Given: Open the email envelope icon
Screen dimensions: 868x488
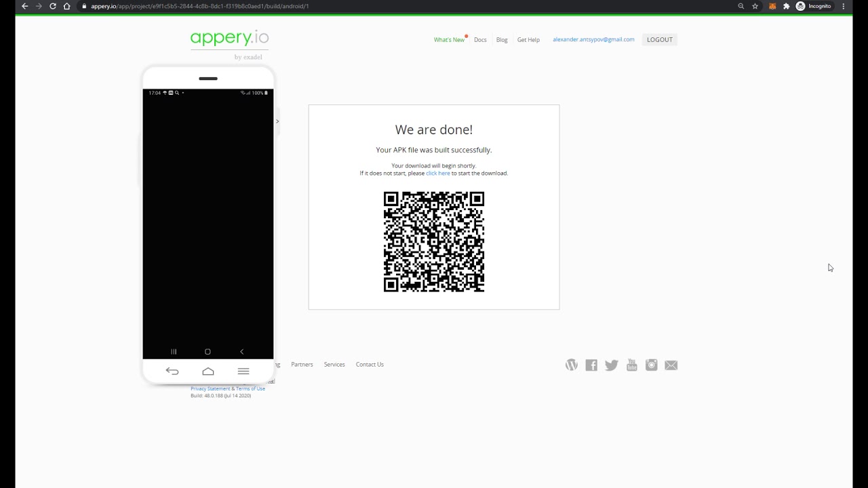Looking at the screenshot, I should tap(671, 365).
